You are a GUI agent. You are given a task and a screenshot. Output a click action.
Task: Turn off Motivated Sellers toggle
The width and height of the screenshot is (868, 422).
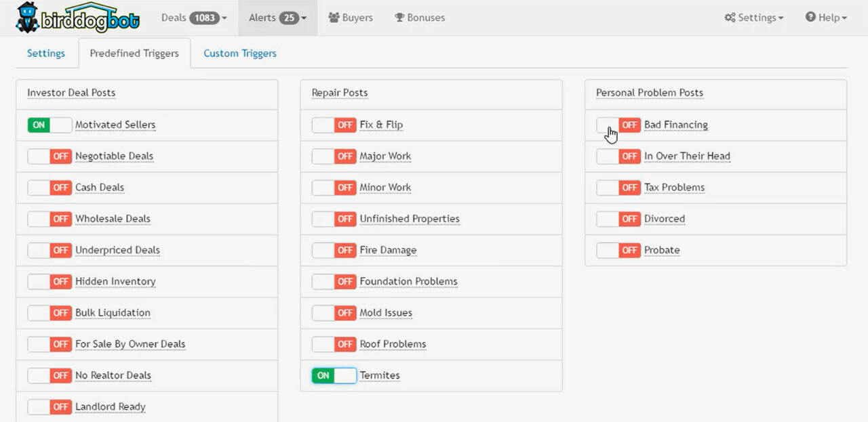coord(50,125)
